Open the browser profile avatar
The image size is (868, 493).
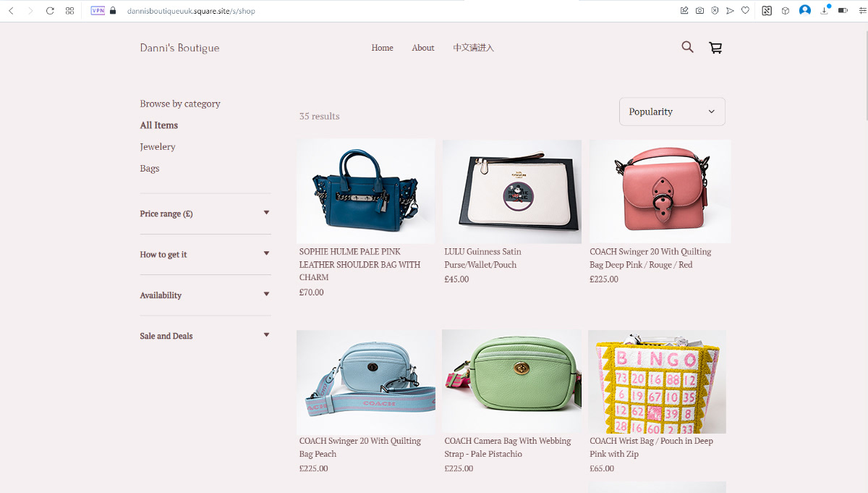pos(805,10)
